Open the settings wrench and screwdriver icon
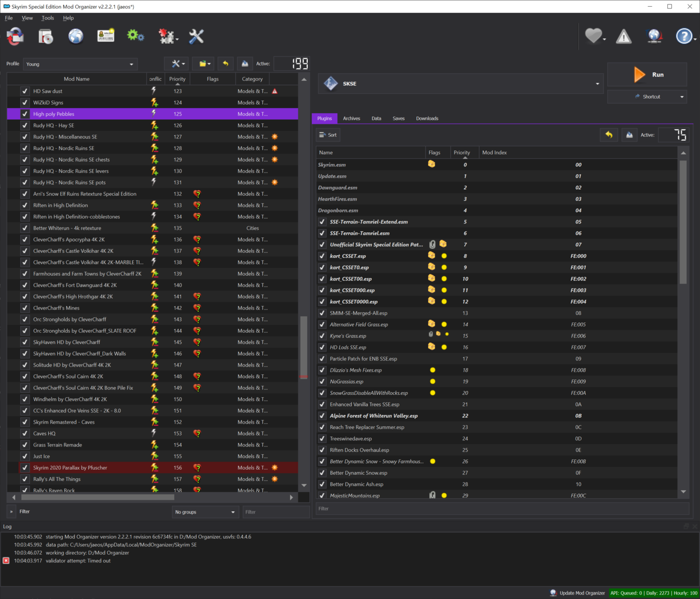The height and width of the screenshot is (599, 700). pyautogui.click(x=196, y=37)
